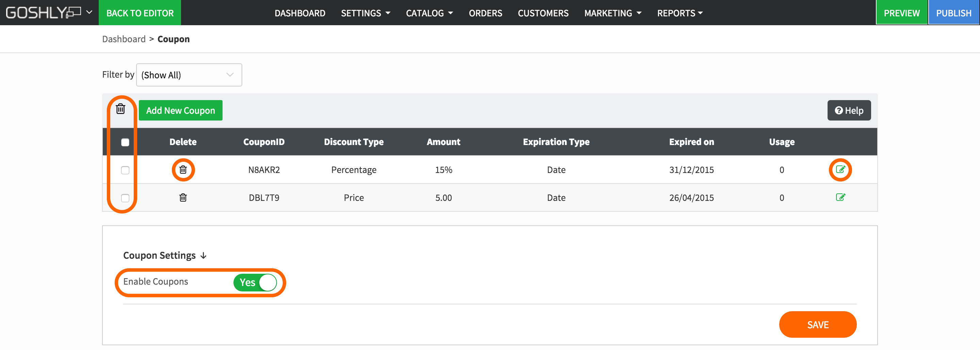Viewport: 980px width, 350px height.
Task: Collapse Coupon Settings via arrow icon
Action: pyautogui.click(x=203, y=256)
